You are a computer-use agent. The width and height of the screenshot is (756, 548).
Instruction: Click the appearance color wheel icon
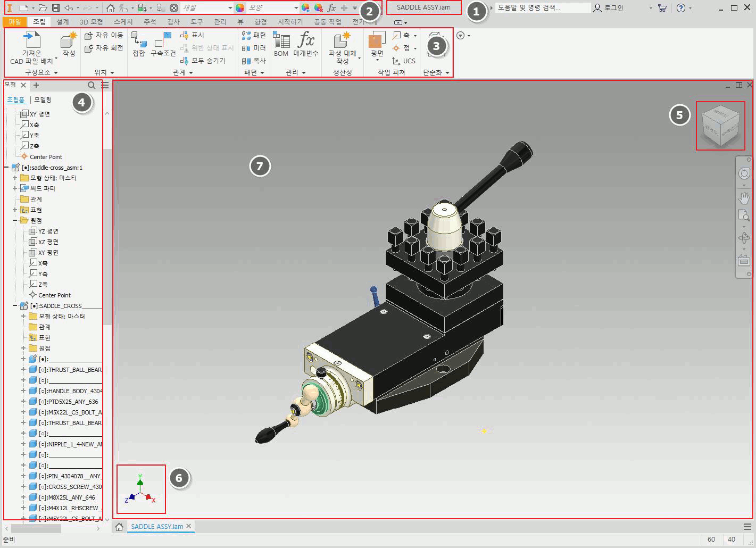click(240, 8)
